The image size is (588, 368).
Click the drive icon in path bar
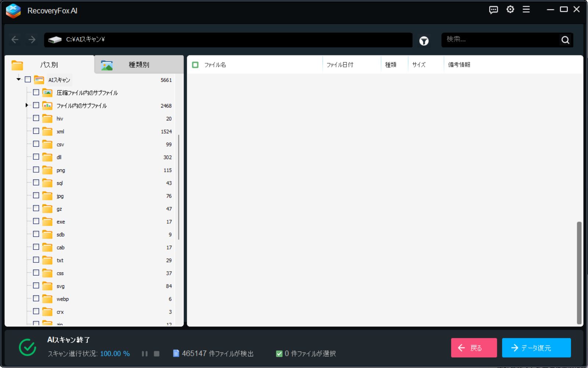click(x=55, y=39)
